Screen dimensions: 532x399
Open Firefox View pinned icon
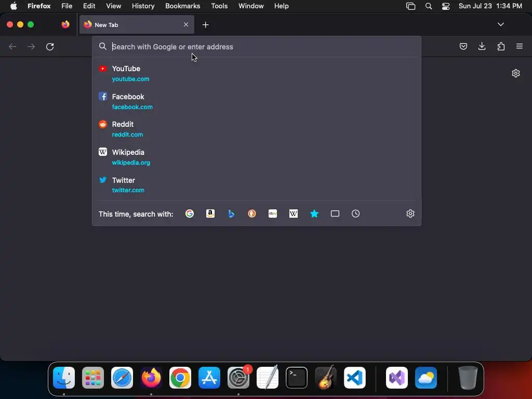(65, 24)
